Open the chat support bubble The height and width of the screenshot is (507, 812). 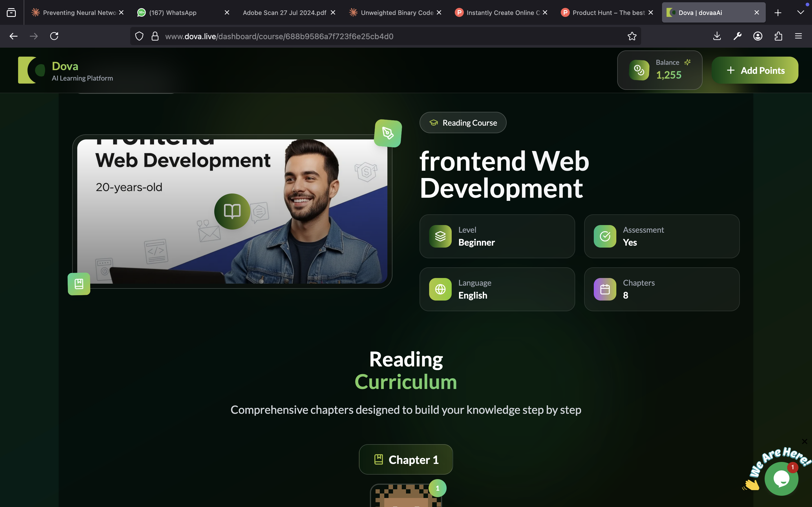click(781, 479)
